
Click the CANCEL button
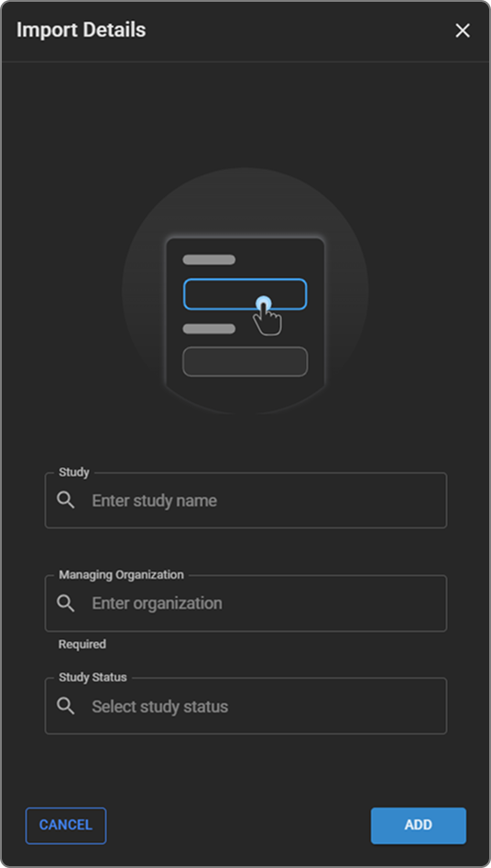point(66,825)
